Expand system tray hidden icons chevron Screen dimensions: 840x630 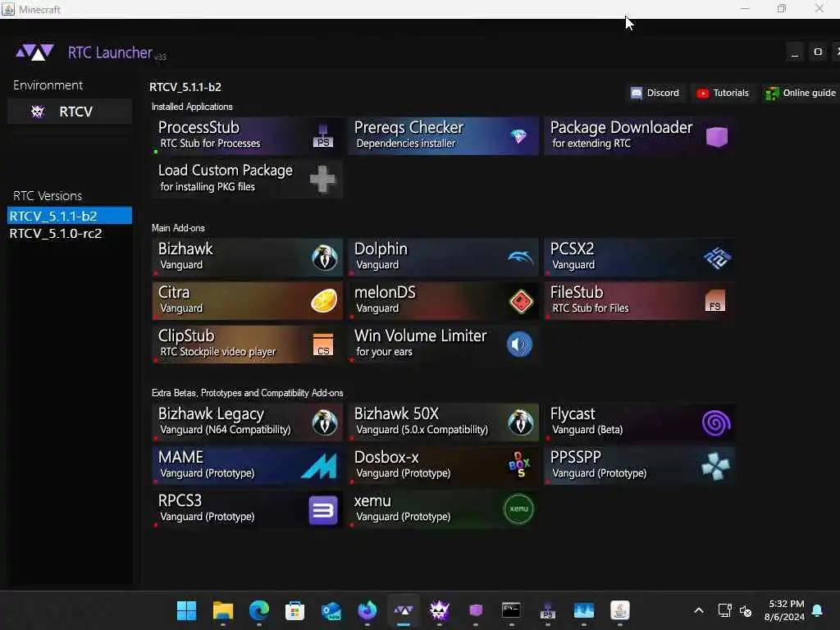[699, 610]
